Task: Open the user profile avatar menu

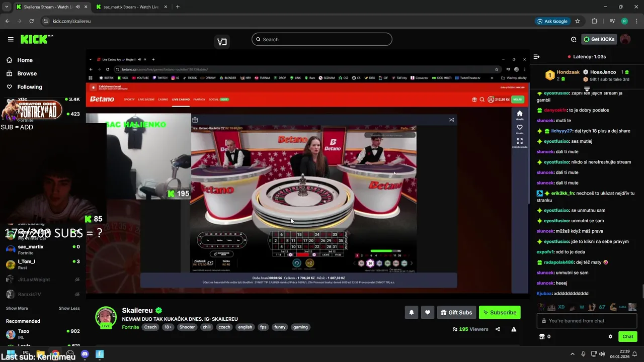Action: click(625, 39)
